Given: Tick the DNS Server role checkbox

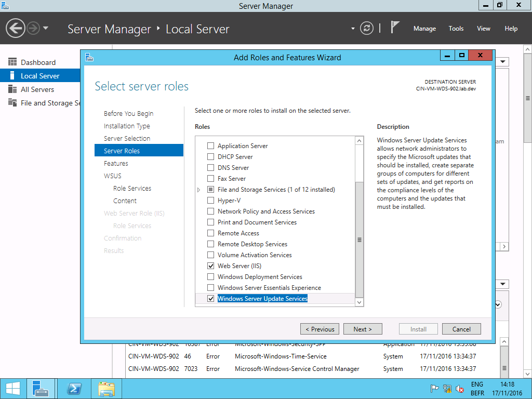Looking at the screenshot, I should pyautogui.click(x=211, y=168).
